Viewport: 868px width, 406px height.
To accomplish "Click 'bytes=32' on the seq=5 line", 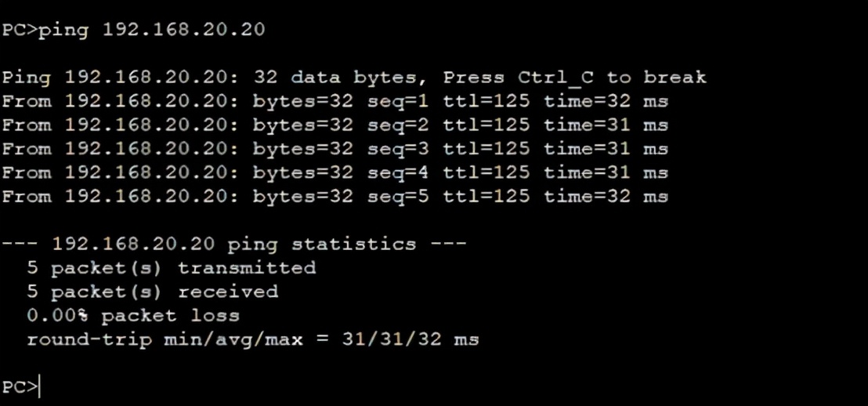I will (303, 198).
